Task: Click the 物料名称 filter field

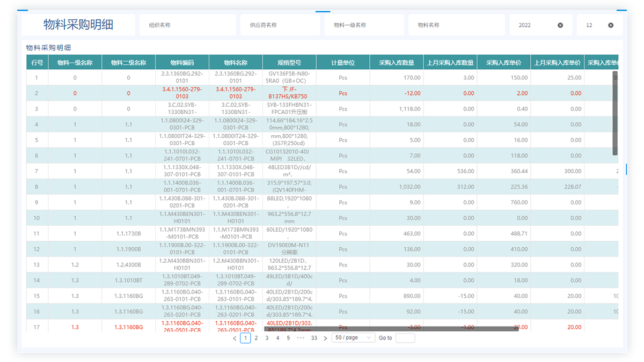Action: [456, 25]
